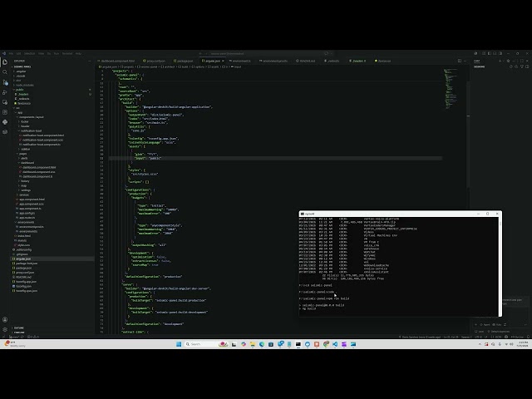This screenshot has width=532, height=399.
Task: Switch to dashboard.component.html editor tab
Action: click(116, 61)
